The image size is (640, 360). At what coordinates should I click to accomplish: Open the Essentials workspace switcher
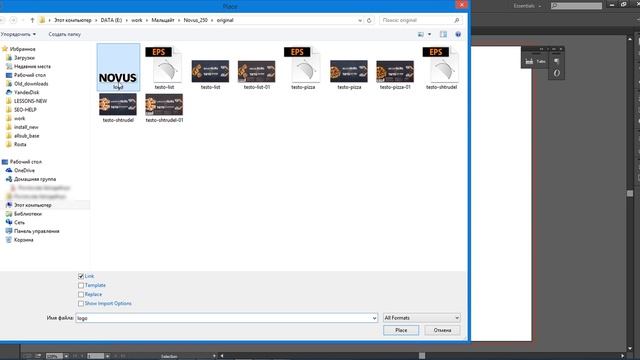pyautogui.click(x=527, y=6)
